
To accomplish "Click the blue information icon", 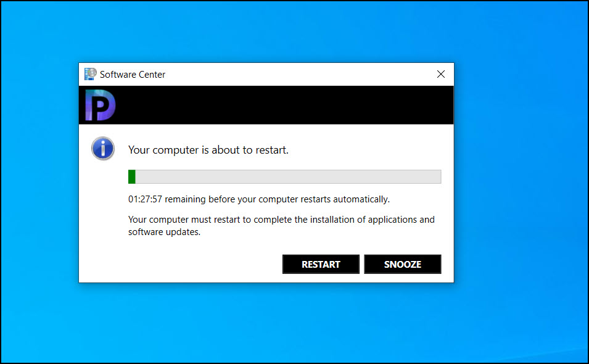I will [x=102, y=149].
